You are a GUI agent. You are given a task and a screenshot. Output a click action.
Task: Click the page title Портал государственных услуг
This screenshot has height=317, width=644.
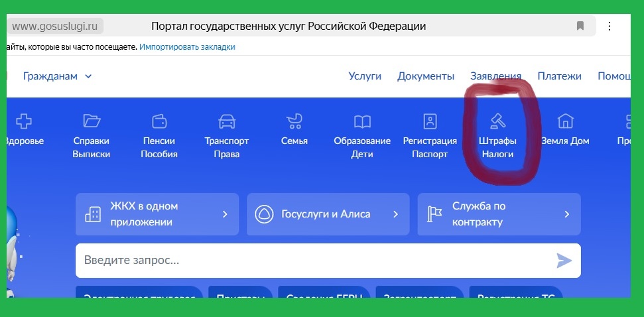(289, 27)
